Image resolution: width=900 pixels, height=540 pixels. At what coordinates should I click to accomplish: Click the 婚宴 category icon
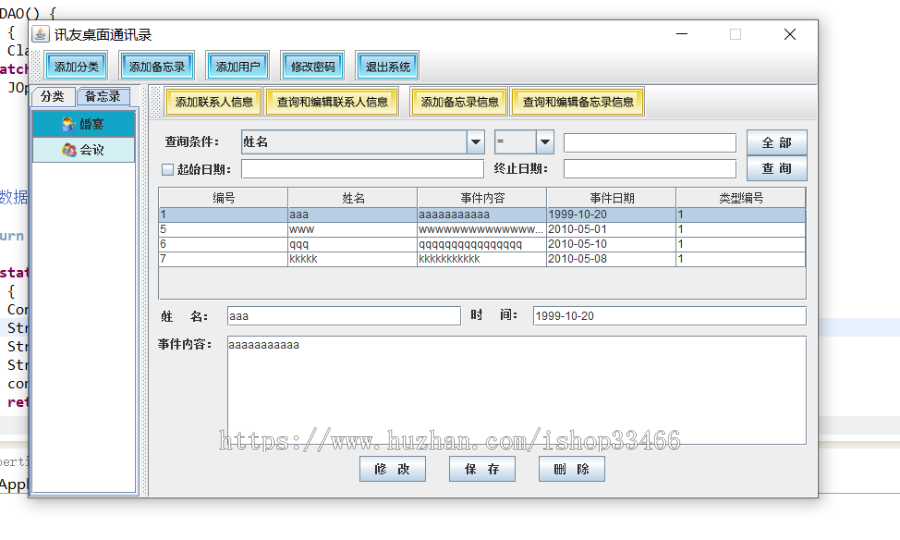pyautogui.click(x=68, y=124)
